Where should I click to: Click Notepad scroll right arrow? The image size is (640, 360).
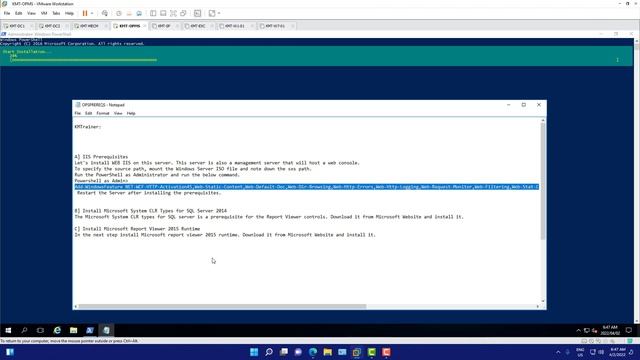pos(538,307)
